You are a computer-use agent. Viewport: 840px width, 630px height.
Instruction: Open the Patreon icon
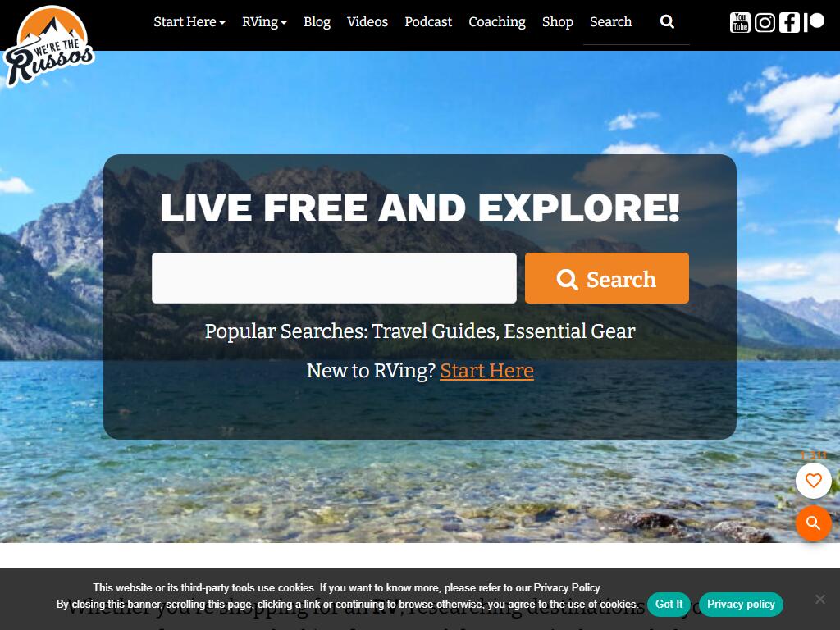[814, 22]
